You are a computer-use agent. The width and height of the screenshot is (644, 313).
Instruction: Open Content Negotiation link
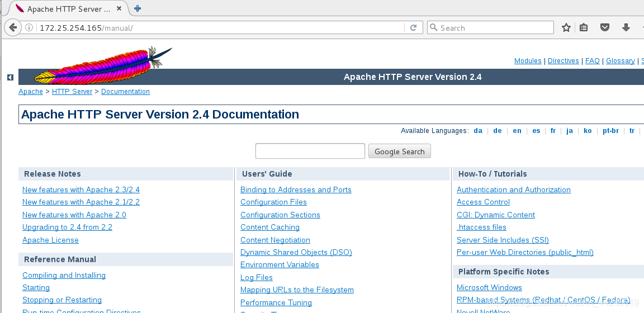click(275, 240)
